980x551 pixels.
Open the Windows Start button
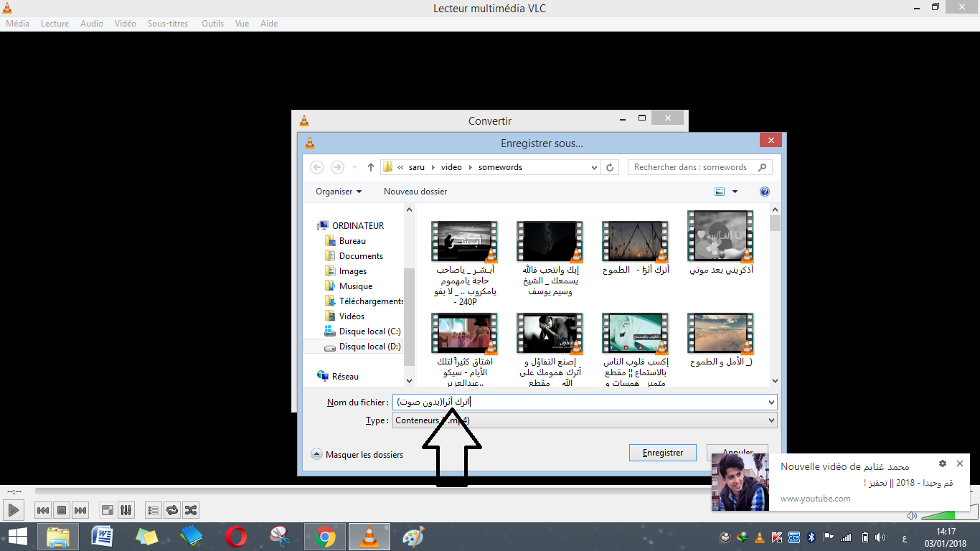17,537
